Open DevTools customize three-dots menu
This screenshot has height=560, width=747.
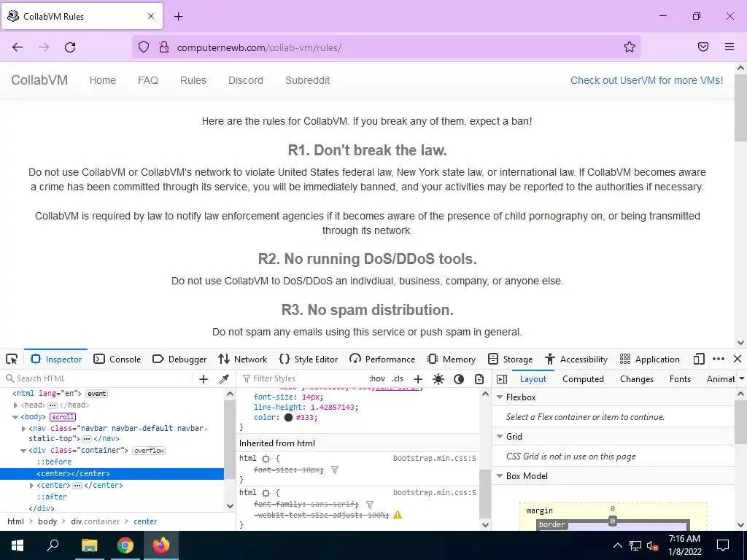pos(719,359)
